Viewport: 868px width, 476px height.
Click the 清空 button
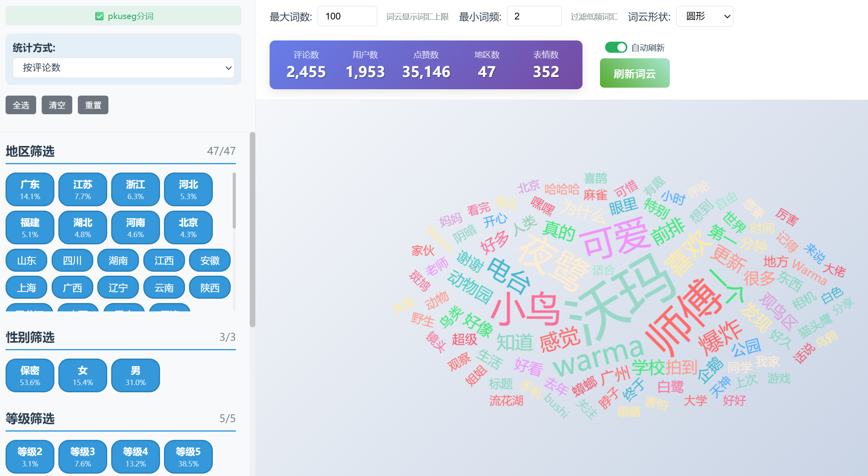pos(57,105)
